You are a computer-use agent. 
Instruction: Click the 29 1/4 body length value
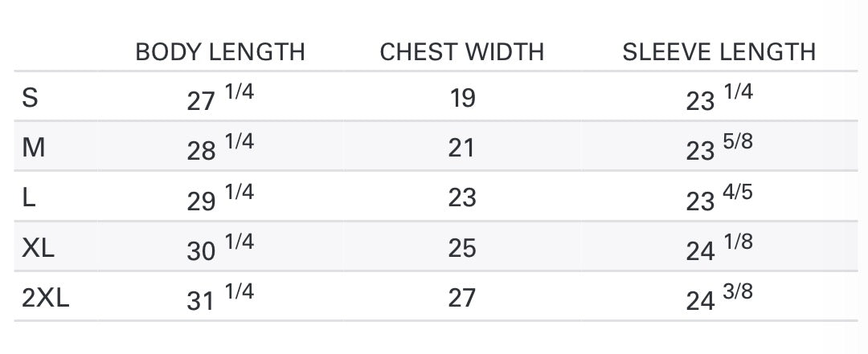click(220, 197)
